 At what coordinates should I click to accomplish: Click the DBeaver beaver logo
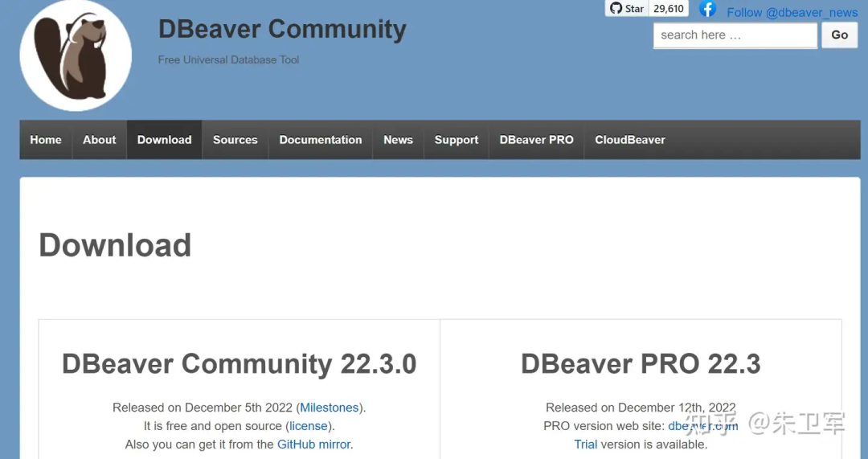pyautogui.click(x=76, y=55)
